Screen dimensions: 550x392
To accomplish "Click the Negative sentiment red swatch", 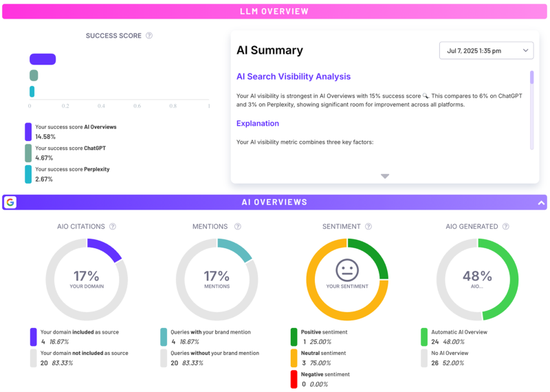I will (x=294, y=380).
